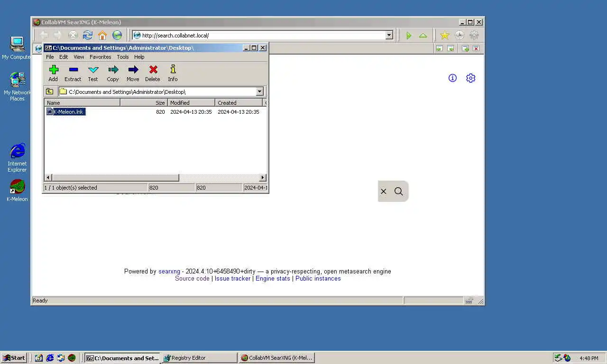Click the K-Meleon home button
The width and height of the screenshot is (607, 364).
tap(102, 35)
